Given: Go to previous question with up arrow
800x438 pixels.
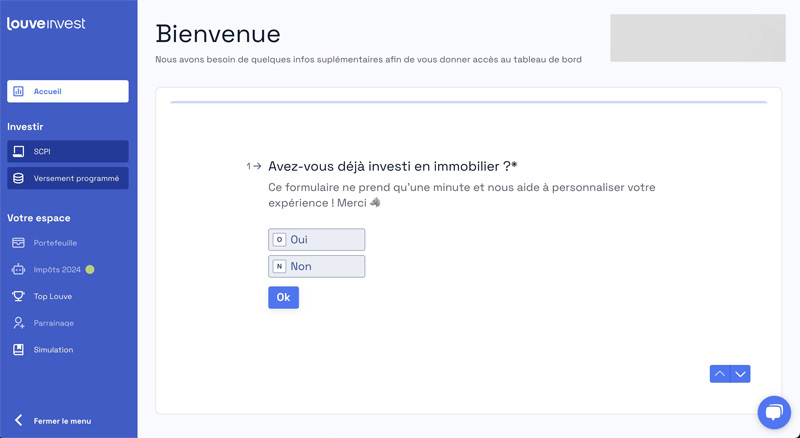Looking at the screenshot, I should pyautogui.click(x=720, y=374).
